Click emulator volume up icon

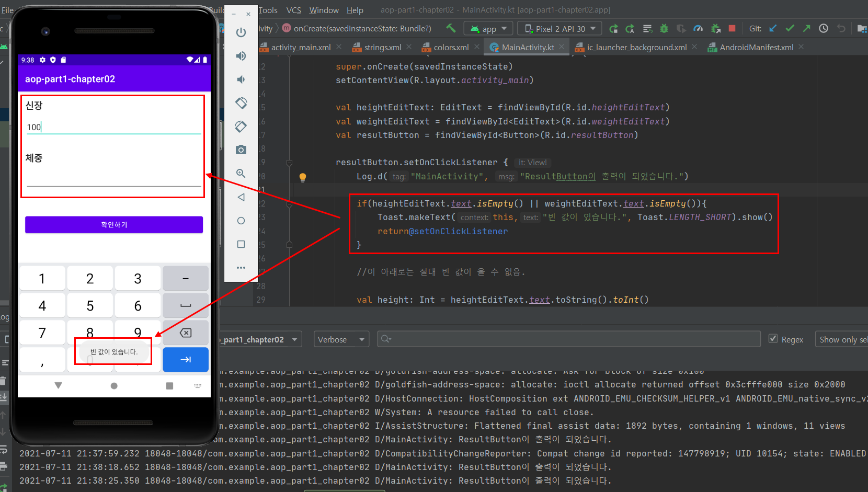point(241,56)
